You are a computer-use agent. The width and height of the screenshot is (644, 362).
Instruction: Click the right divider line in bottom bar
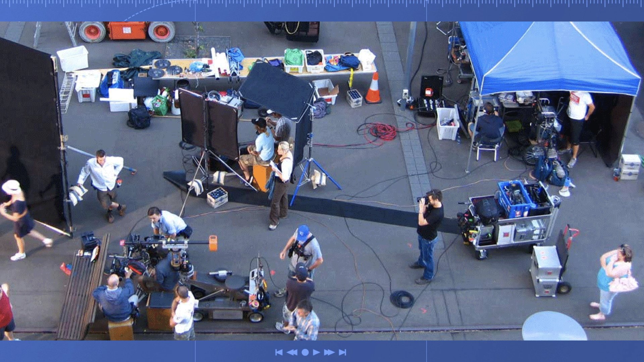[427, 351]
